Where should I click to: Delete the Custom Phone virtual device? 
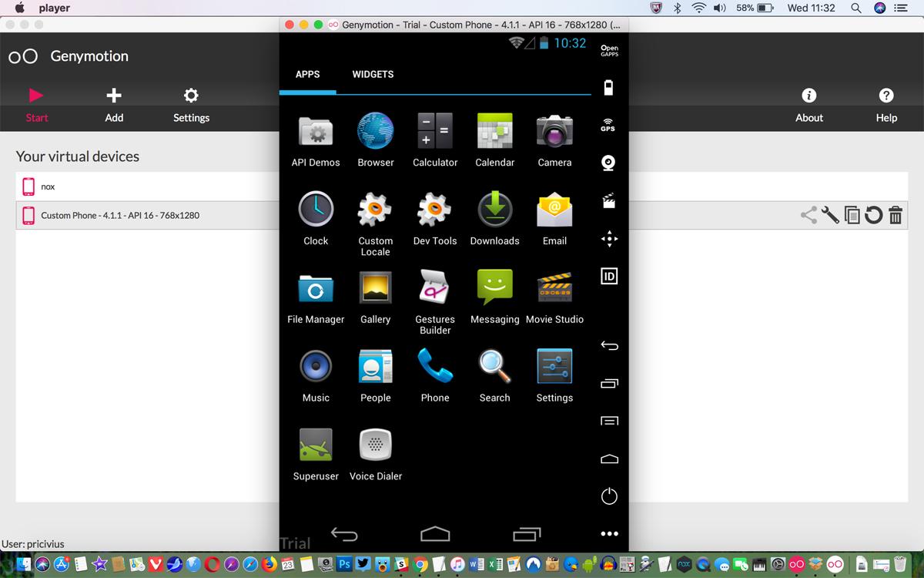(x=896, y=215)
